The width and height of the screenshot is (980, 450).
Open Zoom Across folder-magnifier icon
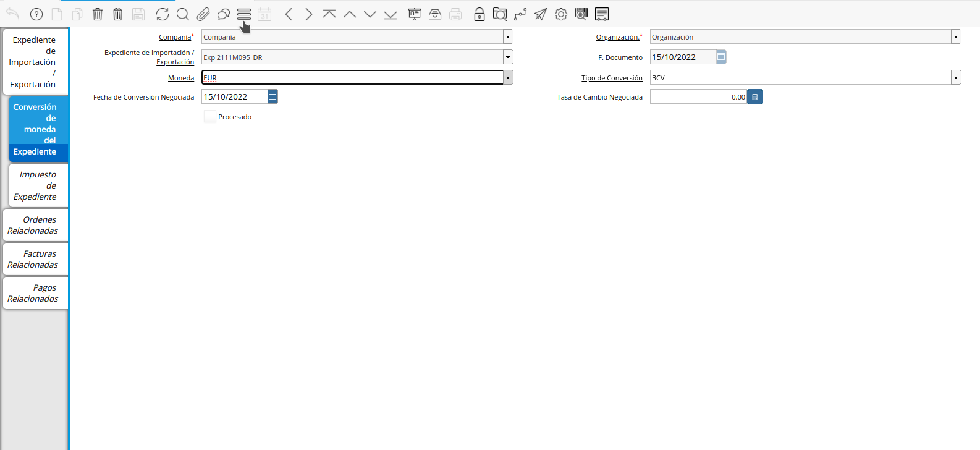(500, 14)
